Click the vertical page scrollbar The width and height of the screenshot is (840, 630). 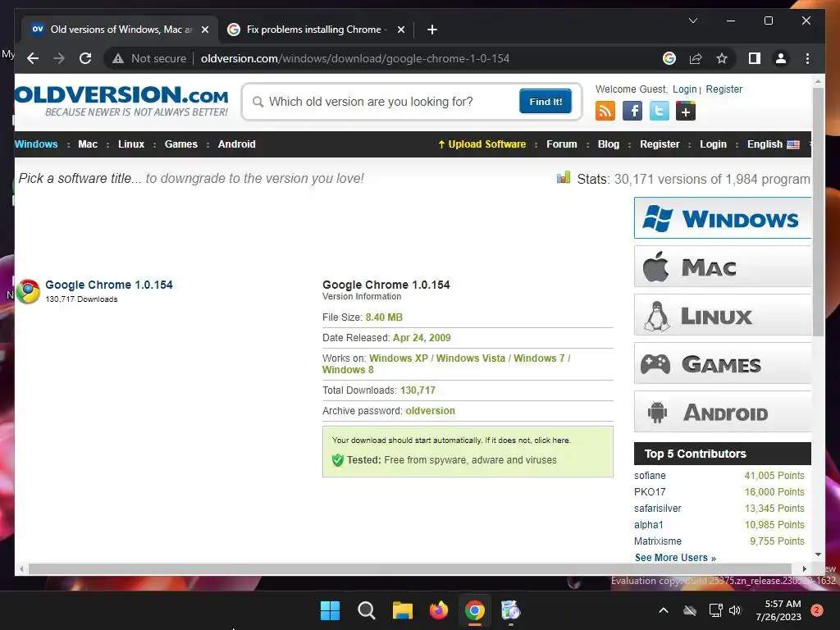click(x=818, y=214)
